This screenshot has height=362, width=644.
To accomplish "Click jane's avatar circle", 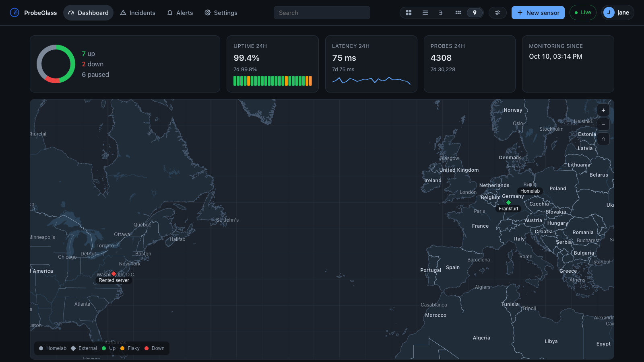I will [x=609, y=12].
